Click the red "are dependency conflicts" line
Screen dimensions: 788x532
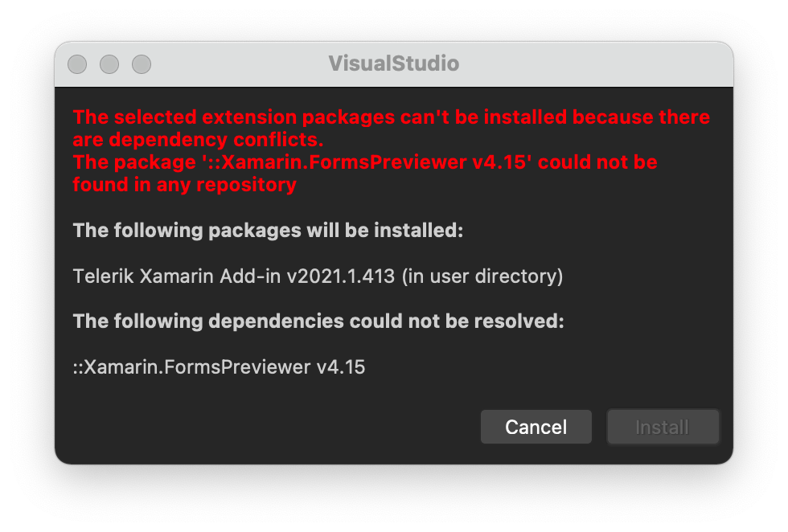198,140
